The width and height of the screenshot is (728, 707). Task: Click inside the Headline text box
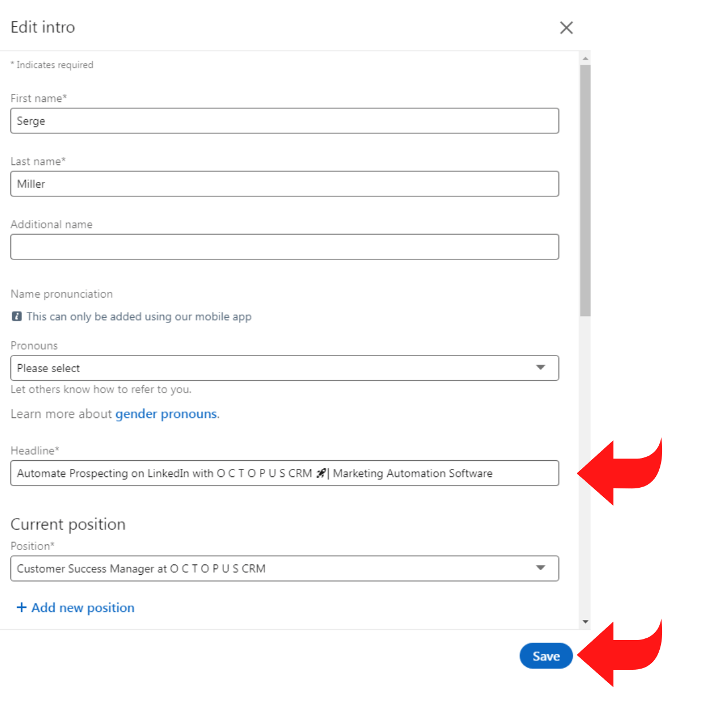point(284,473)
